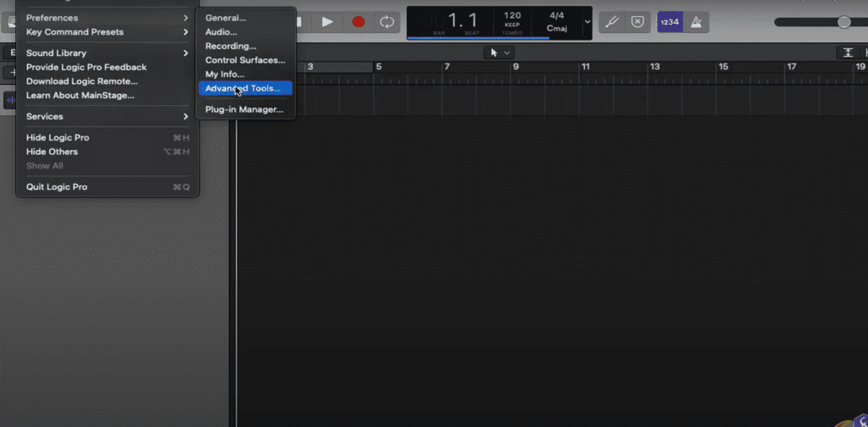The width and height of the screenshot is (868, 427).
Task: Choose Quit Logic Pro
Action: pyautogui.click(x=108, y=187)
